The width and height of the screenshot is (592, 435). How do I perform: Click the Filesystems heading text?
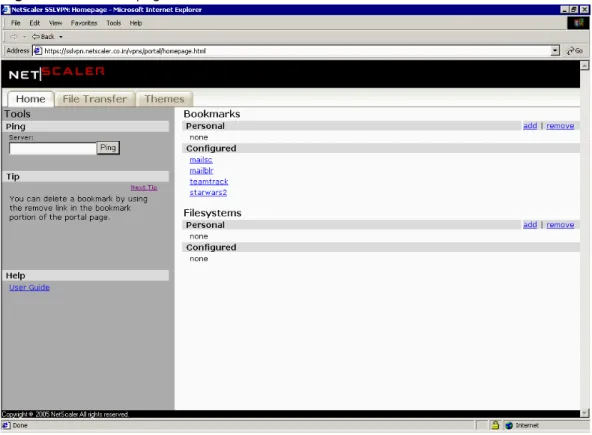click(x=212, y=213)
